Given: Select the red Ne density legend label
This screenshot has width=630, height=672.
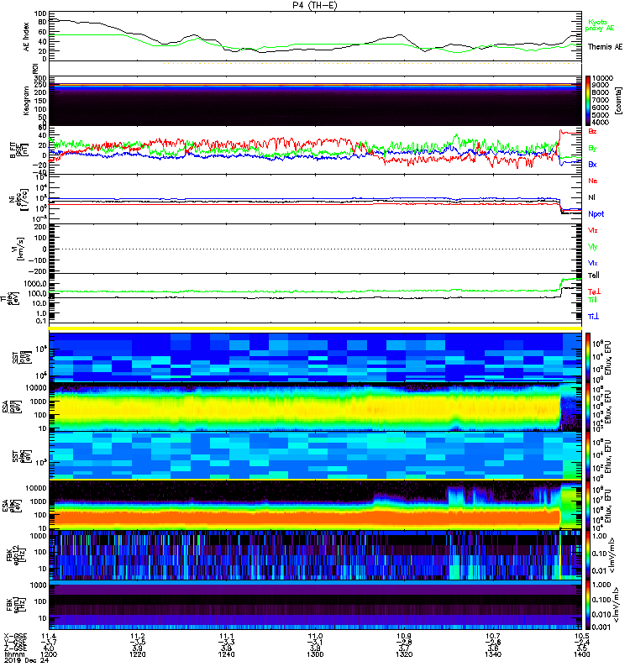Looking at the screenshot, I should [x=592, y=181].
